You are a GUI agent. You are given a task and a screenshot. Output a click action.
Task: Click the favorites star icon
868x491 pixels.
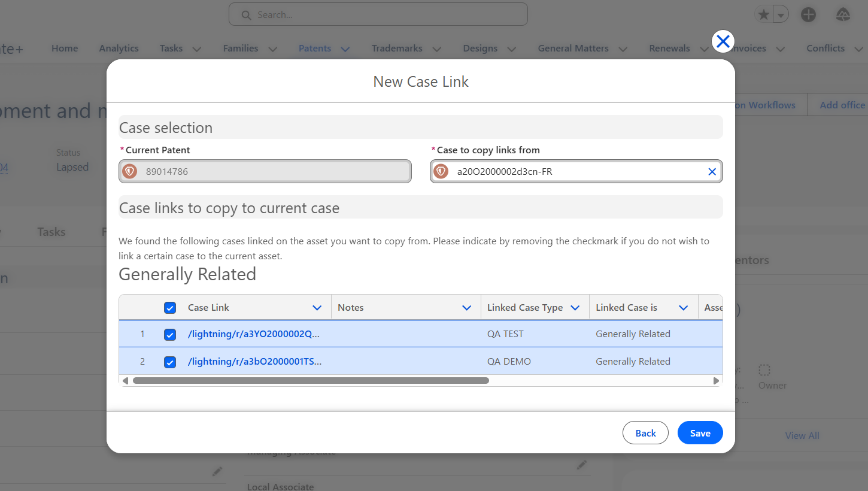(x=764, y=15)
